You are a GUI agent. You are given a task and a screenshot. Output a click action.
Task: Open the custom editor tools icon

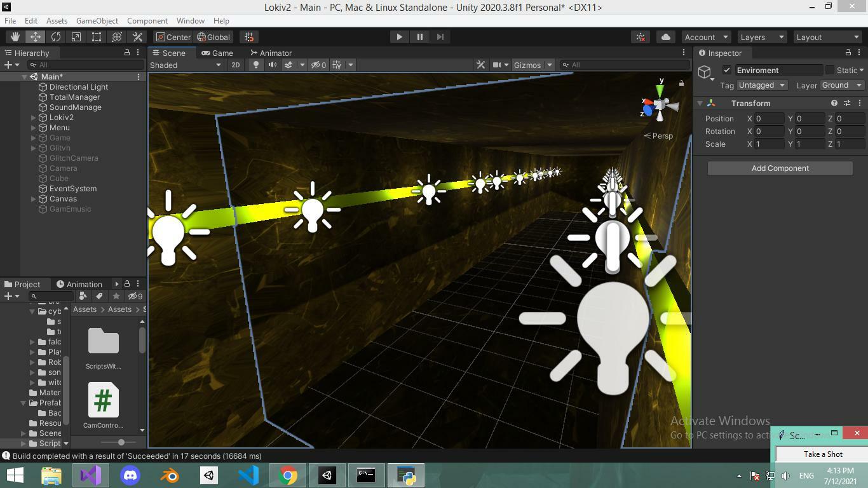click(137, 37)
